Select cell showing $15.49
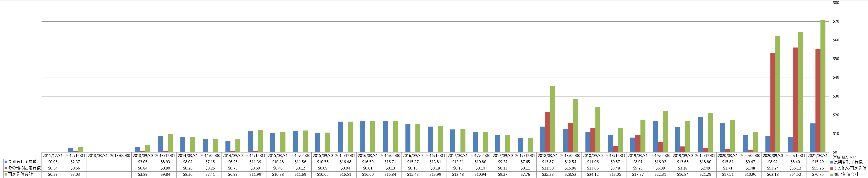This screenshot has width=868, height=178. tap(818, 162)
